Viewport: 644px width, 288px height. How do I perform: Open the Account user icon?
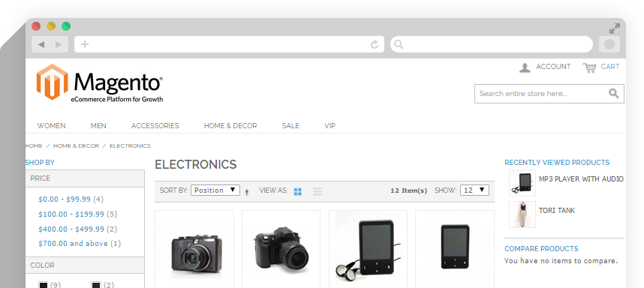click(x=525, y=67)
